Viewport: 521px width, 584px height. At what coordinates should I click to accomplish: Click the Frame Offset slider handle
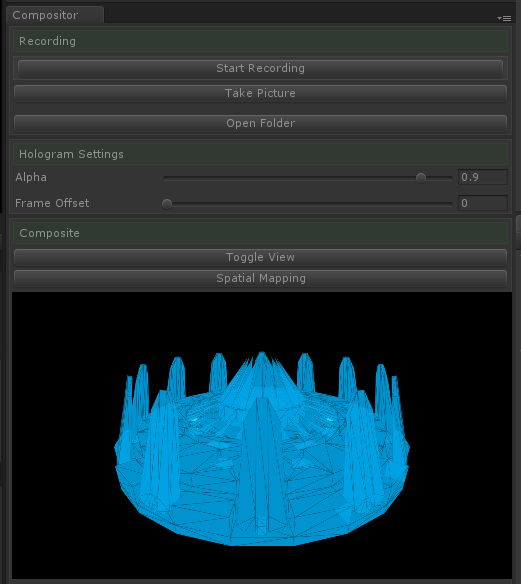tap(167, 204)
